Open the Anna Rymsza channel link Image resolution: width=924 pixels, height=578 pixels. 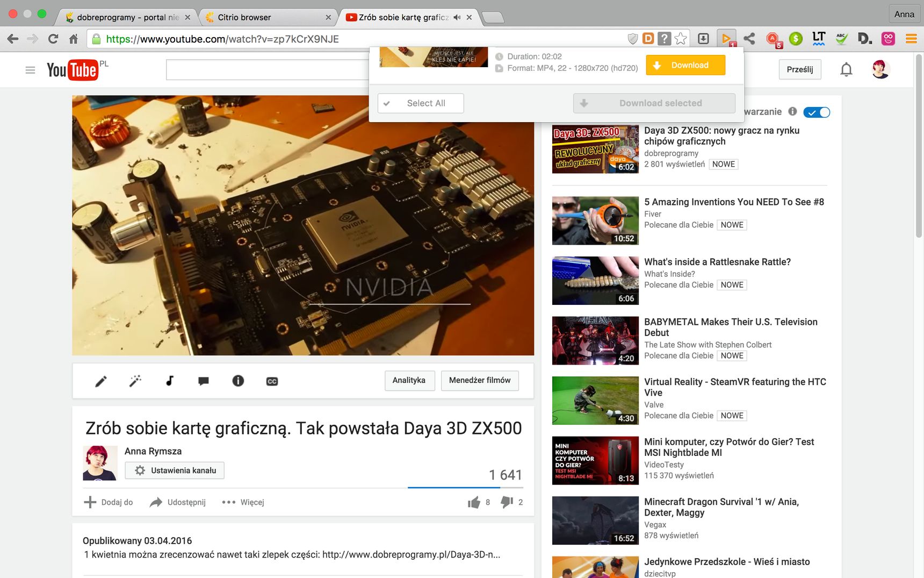(153, 451)
